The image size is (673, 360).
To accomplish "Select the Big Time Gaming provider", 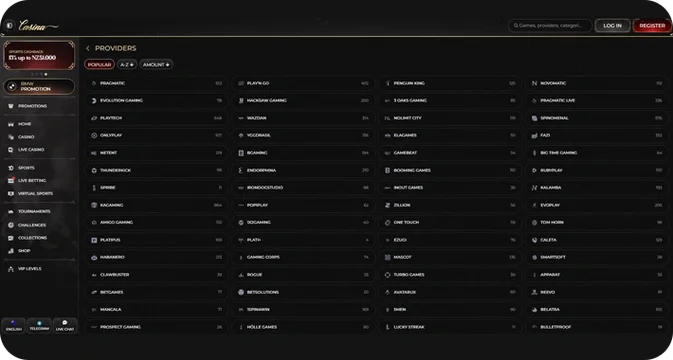I will point(597,153).
